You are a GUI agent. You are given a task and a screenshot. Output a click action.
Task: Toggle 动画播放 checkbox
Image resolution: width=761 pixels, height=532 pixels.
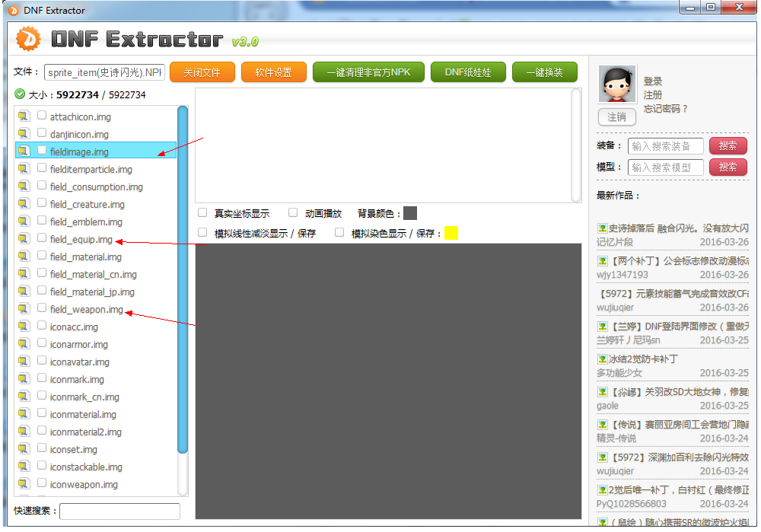pyautogui.click(x=293, y=213)
